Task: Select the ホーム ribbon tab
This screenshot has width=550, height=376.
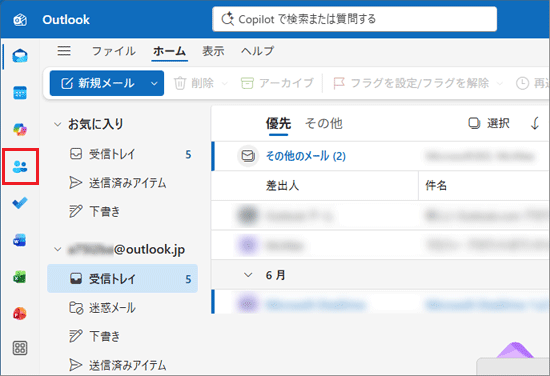Action: 169,51
